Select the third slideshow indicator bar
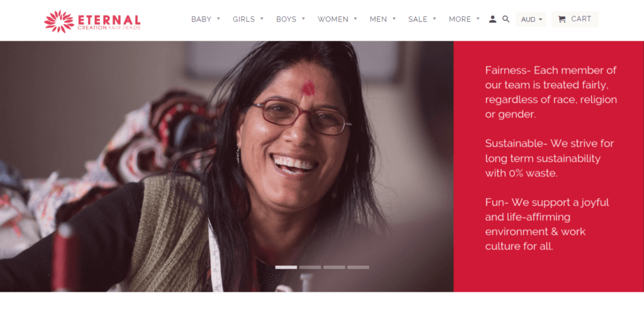The width and height of the screenshot is (644, 310). 334,267
